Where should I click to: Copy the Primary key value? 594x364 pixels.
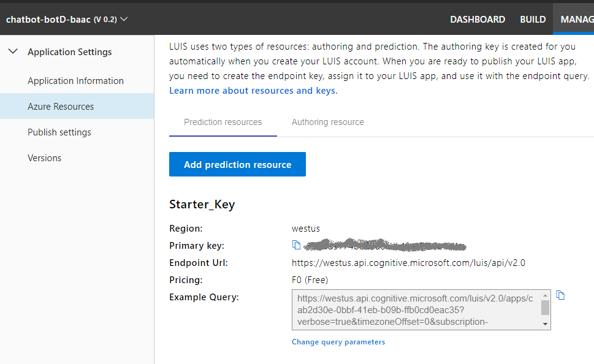pos(297,245)
